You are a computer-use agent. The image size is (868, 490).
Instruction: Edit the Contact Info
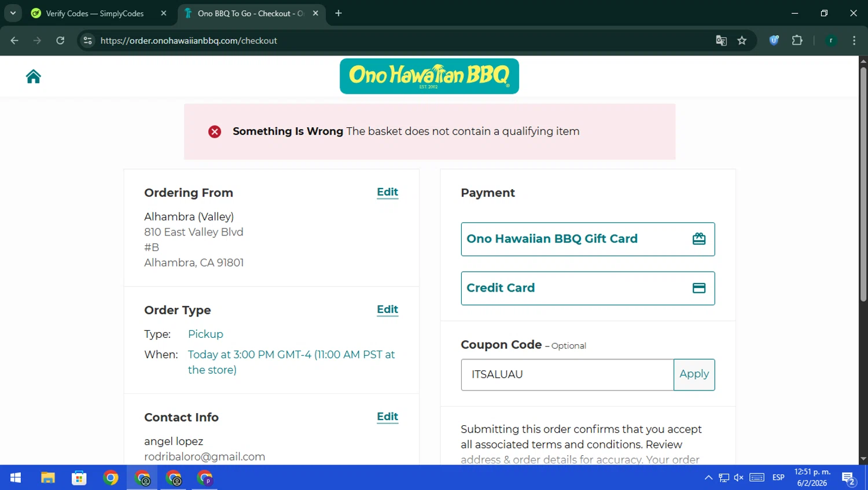(387, 417)
